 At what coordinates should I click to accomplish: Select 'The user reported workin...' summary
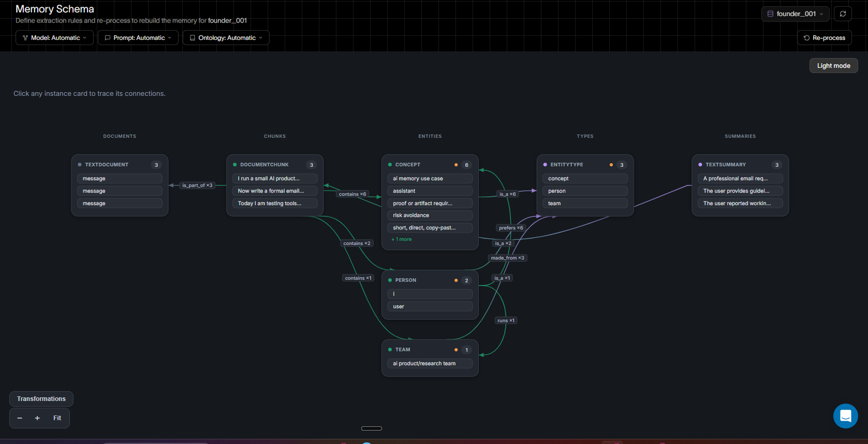click(x=740, y=204)
